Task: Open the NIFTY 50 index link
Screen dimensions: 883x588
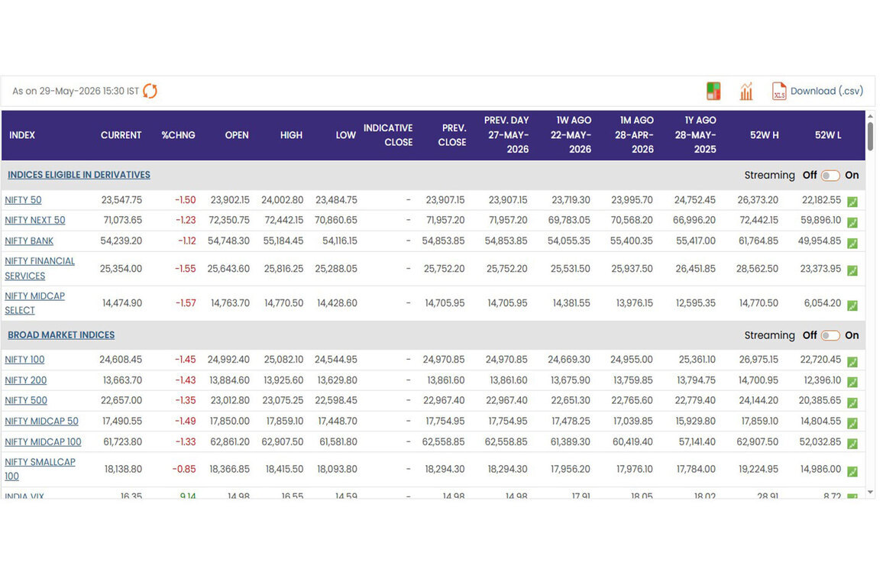Action: [x=23, y=200]
